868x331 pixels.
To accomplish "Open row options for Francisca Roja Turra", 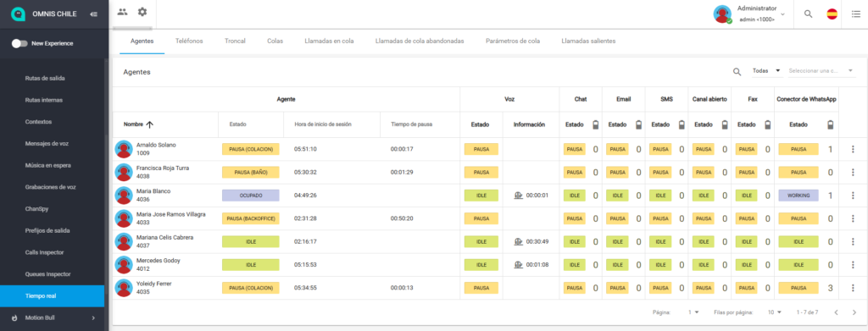I will 853,173.
